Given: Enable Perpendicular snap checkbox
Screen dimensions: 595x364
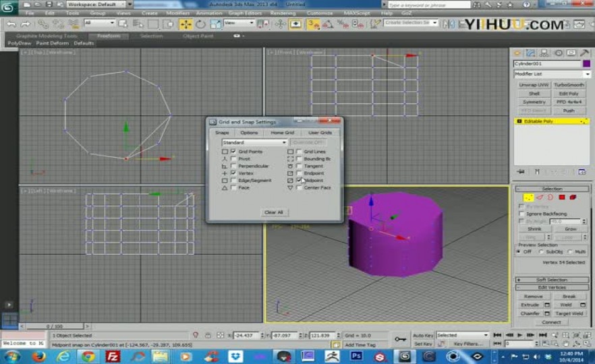Looking at the screenshot, I should (x=233, y=166).
